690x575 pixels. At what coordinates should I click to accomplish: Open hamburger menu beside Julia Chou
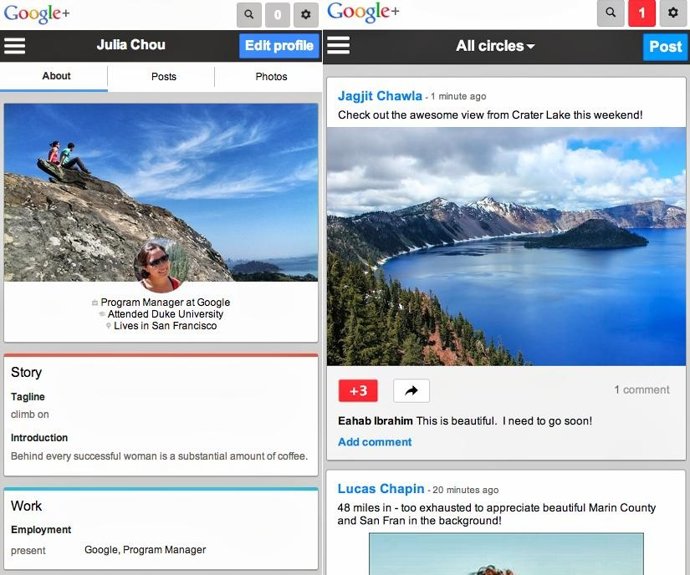tap(15, 45)
